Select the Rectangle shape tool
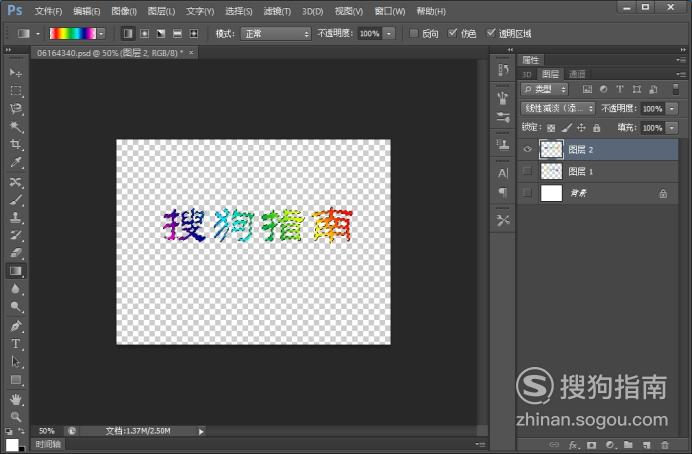 click(x=16, y=380)
